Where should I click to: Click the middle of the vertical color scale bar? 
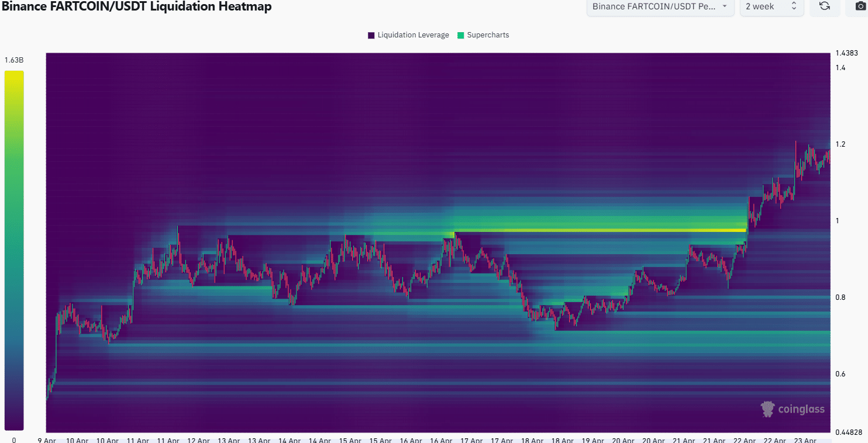pyautogui.click(x=14, y=250)
